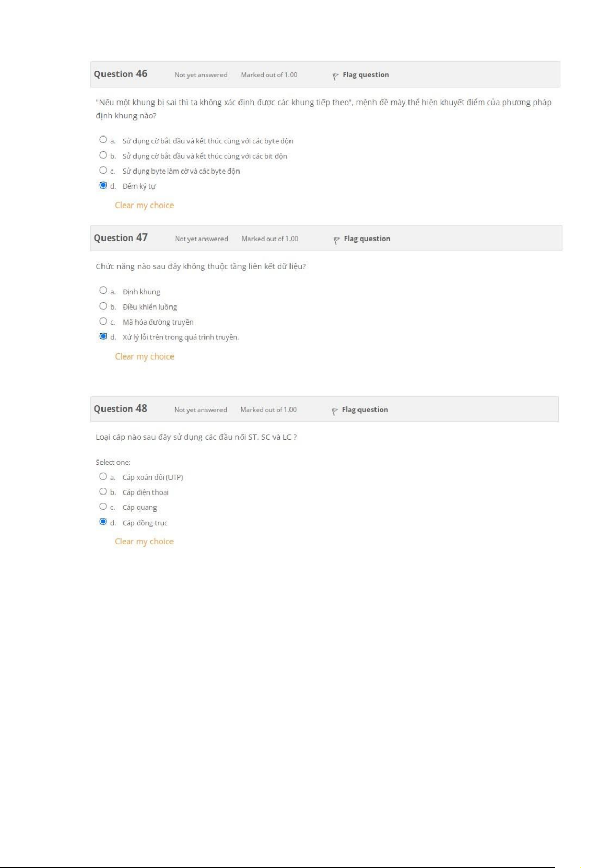Screen dimensions: 614x868
Task: Choose option b about bit độn in Question 46
Action: pyautogui.click(x=103, y=155)
